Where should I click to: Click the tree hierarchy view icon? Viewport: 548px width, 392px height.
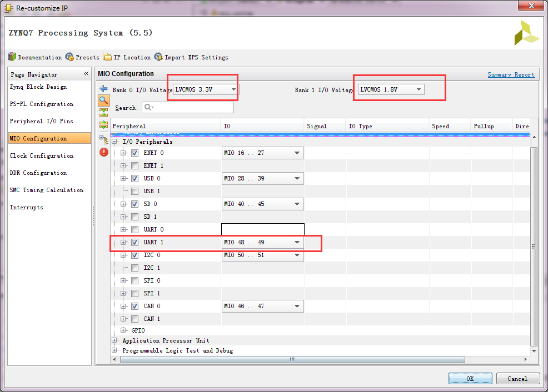[103, 140]
